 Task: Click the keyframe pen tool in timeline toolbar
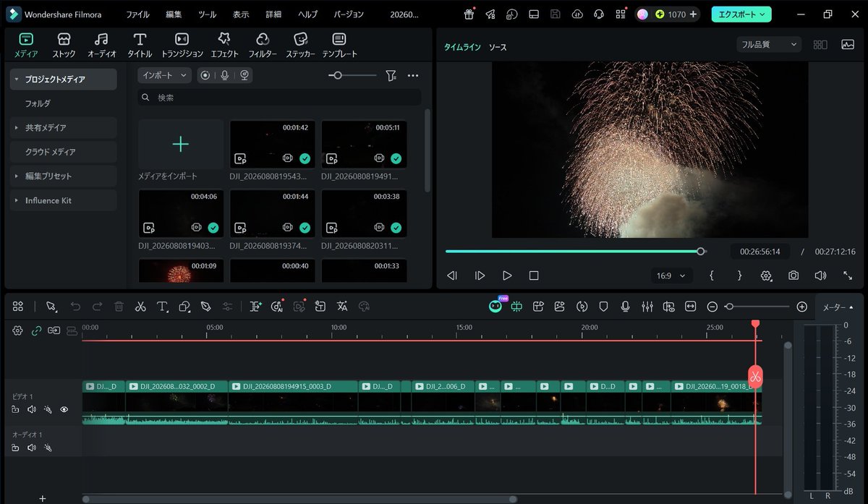point(205,307)
